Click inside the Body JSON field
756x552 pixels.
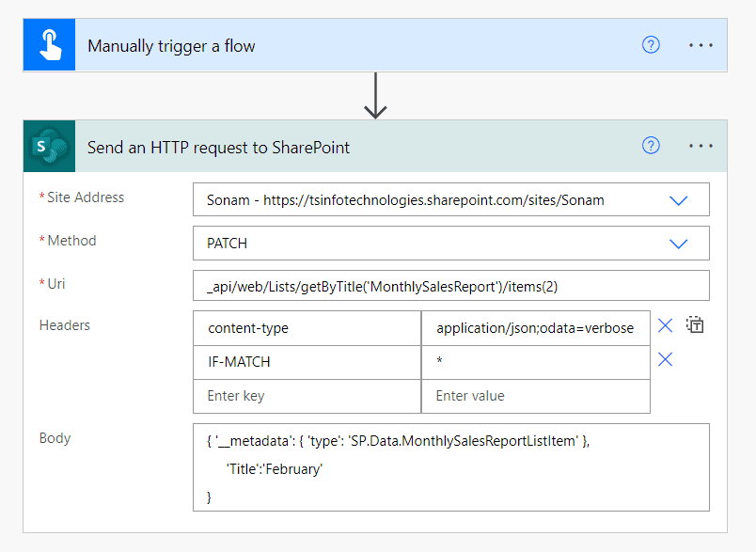[450, 467]
